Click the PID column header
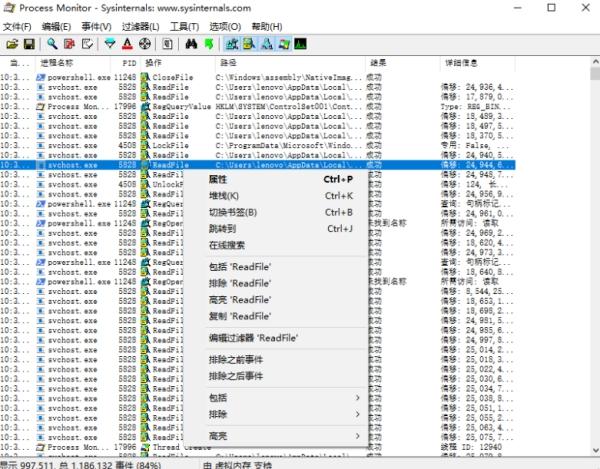The width and height of the screenshot is (600, 469). [x=125, y=63]
